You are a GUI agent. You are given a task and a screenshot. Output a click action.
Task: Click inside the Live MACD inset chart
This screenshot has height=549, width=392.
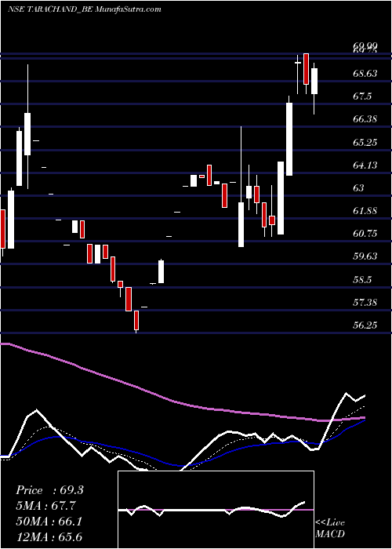pyautogui.click(x=216, y=510)
